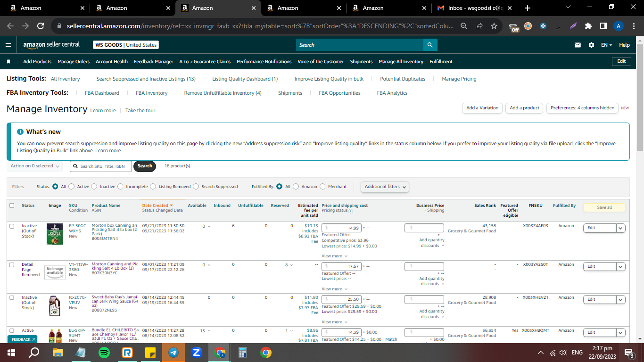
Task: Open Calculator from the taskbar
Action: (x=243, y=352)
